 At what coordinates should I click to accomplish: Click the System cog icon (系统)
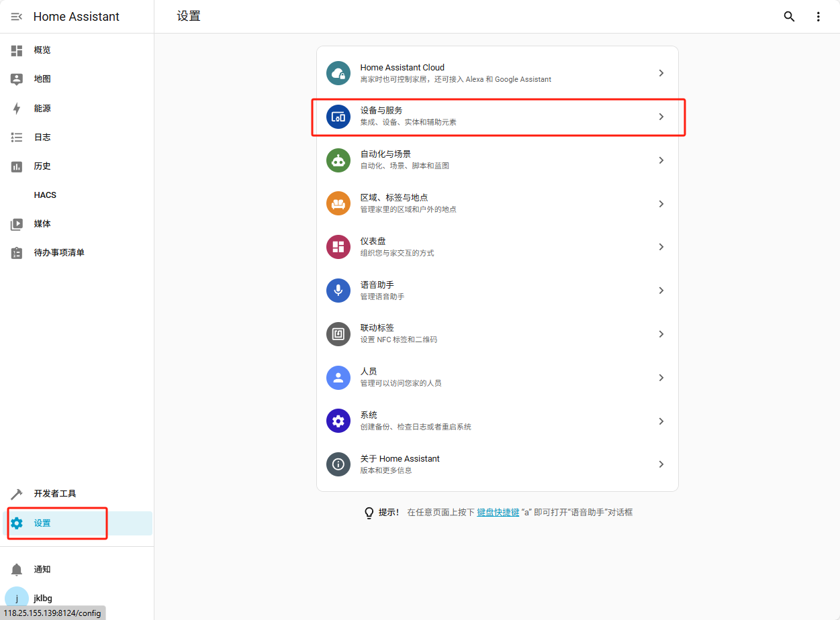(338, 421)
